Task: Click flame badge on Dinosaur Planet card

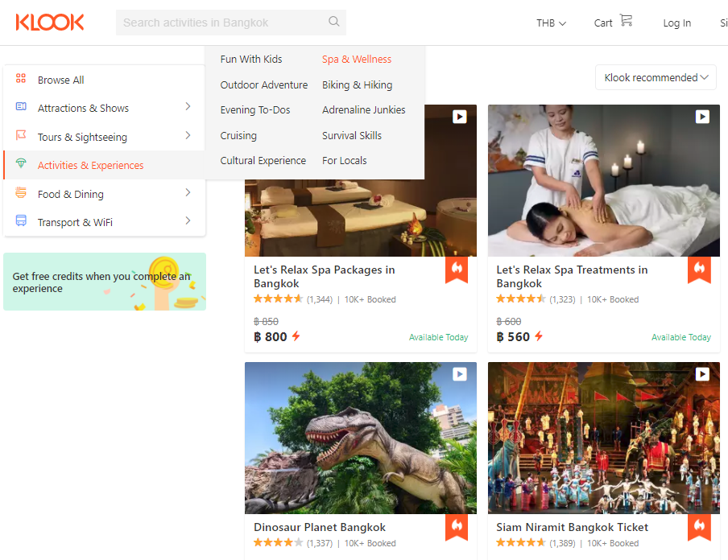Action: 457,527
